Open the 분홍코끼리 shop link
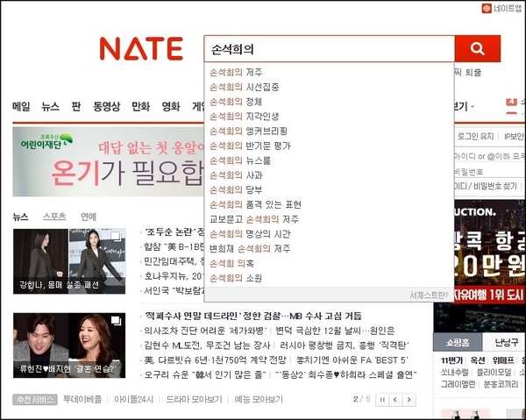The image size is (526, 420). pyautogui.click(x=501, y=384)
